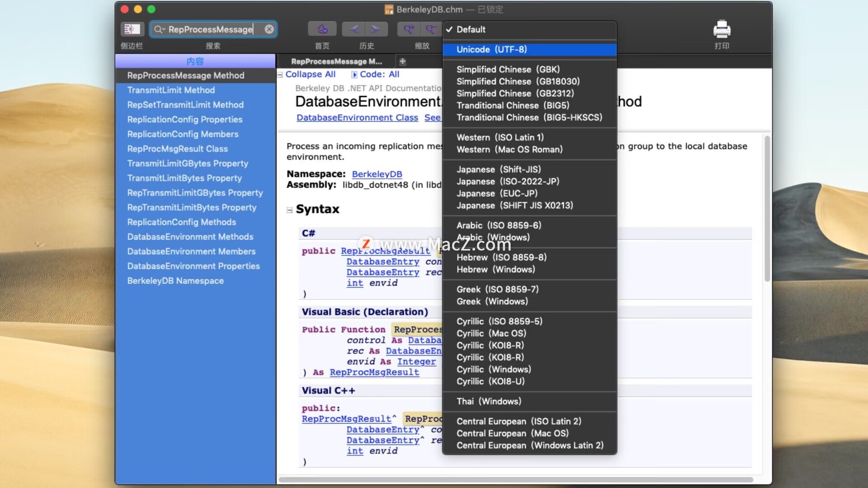Select Central European (ISO Latin 2) encoding

pos(529,421)
